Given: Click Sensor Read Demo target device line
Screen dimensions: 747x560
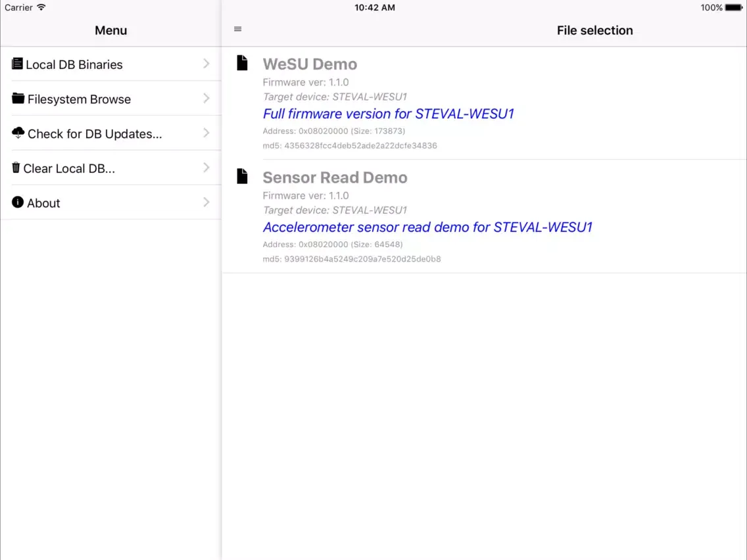Looking at the screenshot, I should pos(335,210).
